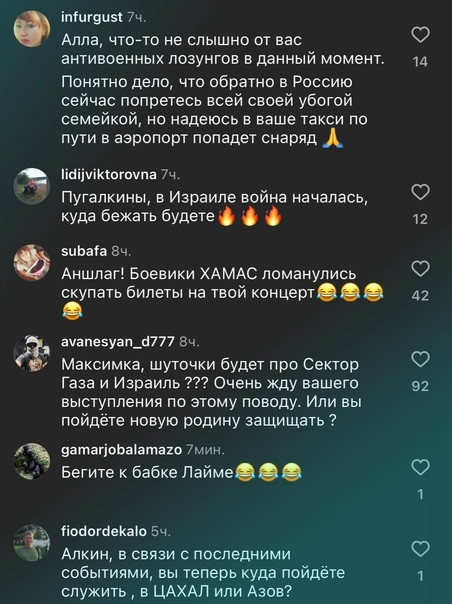The height and width of the screenshot is (604, 452).
Task: Open username link lidijviktorovna
Action: (x=109, y=174)
